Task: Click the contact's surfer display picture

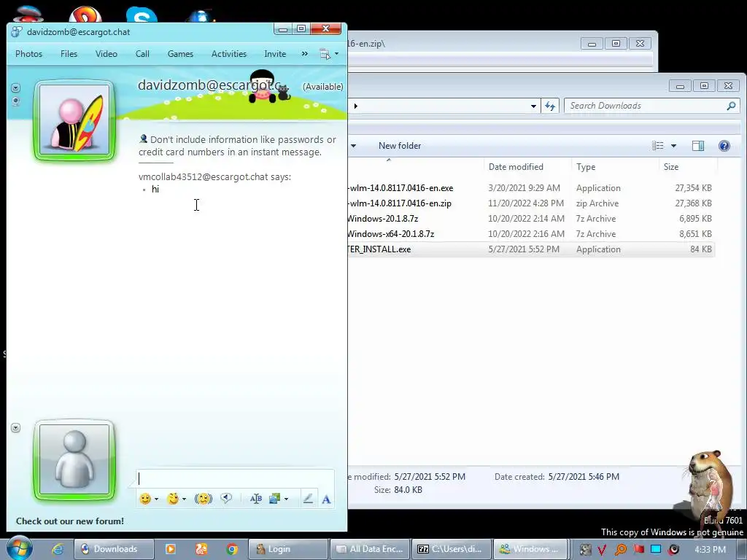Action: tap(74, 120)
